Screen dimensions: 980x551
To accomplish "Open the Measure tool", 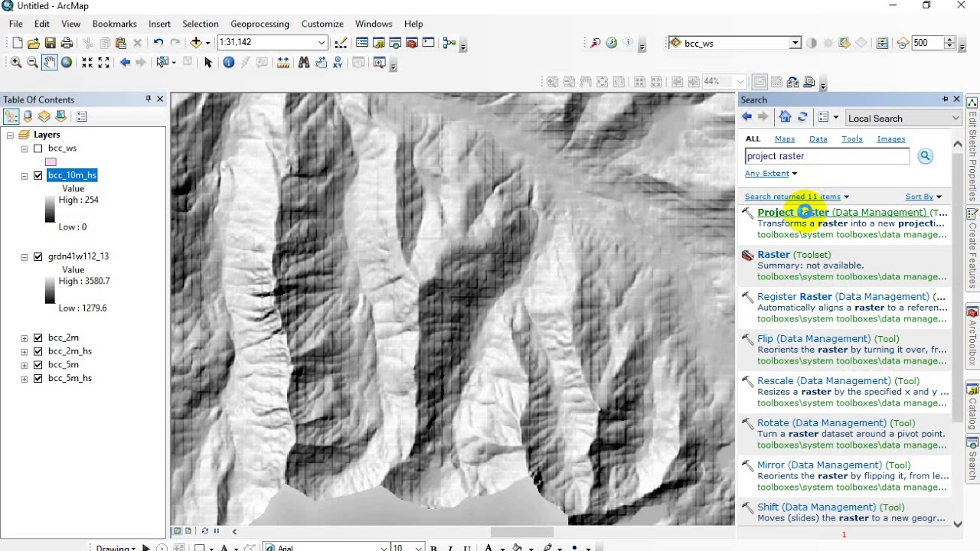I will pyautogui.click(x=283, y=63).
